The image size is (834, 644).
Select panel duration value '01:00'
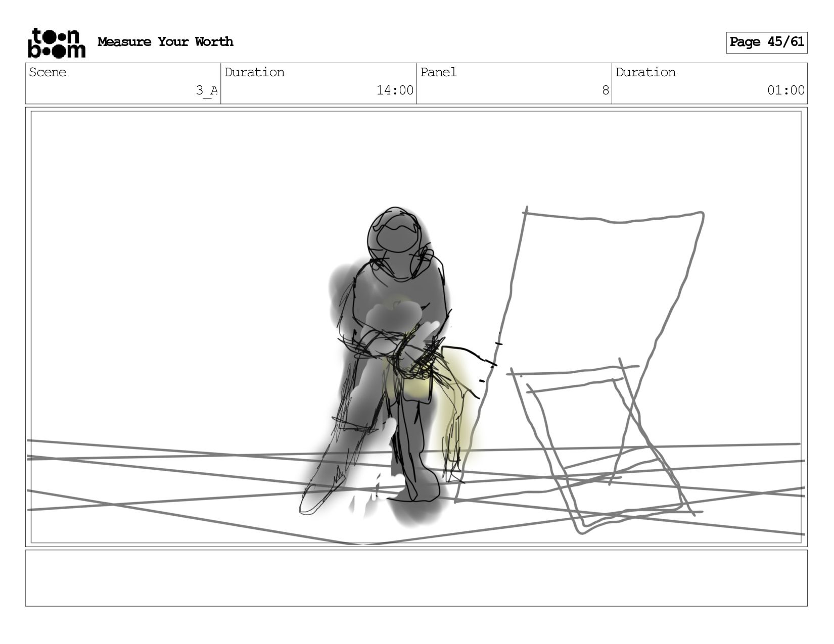coord(786,90)
